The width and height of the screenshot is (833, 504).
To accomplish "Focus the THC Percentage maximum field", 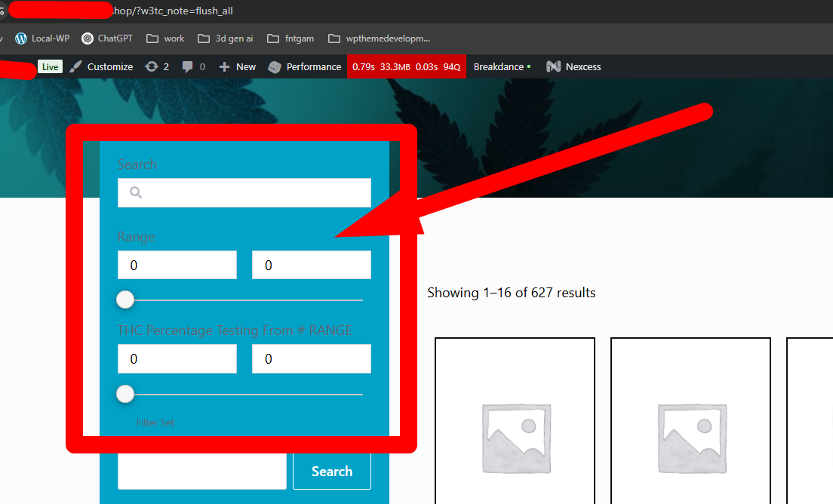I will (312, 358).
